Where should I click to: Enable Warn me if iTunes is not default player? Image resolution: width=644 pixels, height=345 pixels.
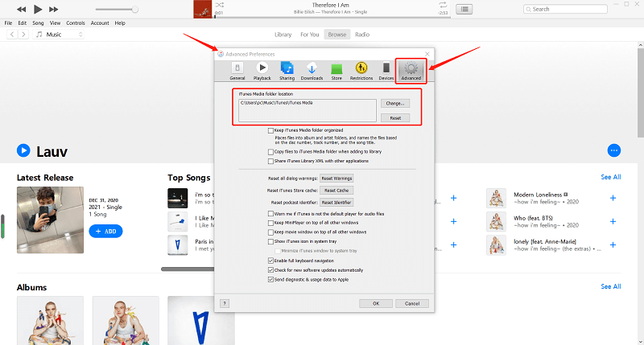point(270,214)
